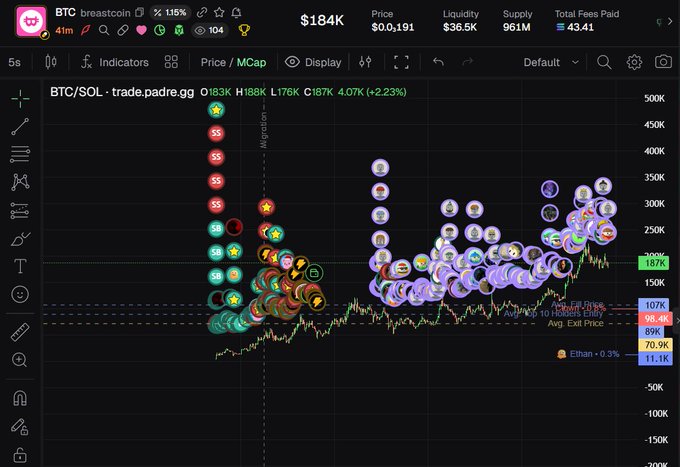Select the ruler measure tool
Image resolution: width=680 pixels, height=467 pixels.
20,332
